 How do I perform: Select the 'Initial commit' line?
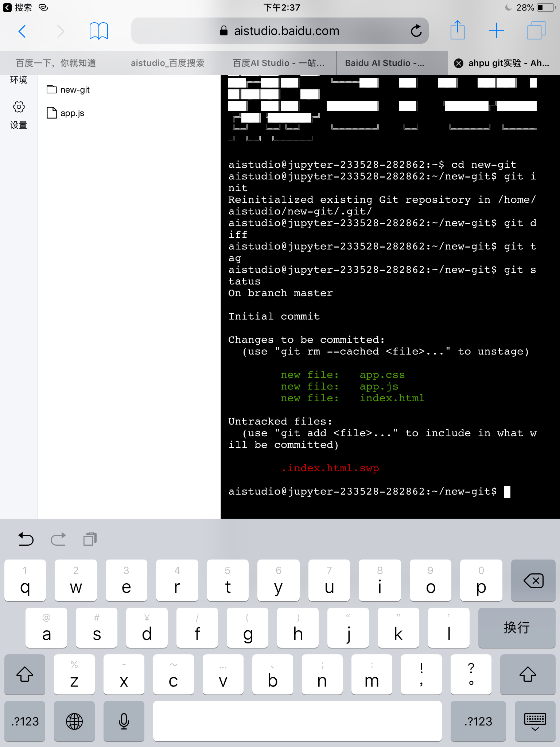tap(274, 317)
